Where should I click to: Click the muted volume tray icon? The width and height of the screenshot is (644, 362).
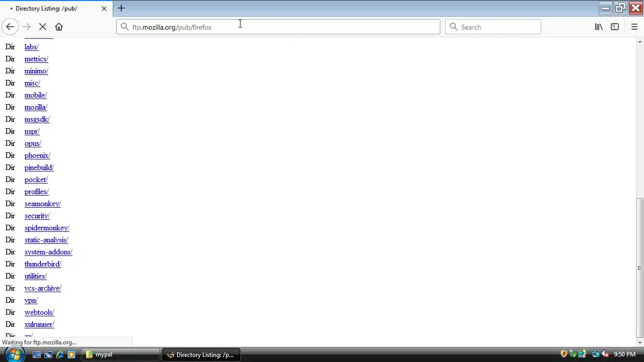(x=605, y=354)
